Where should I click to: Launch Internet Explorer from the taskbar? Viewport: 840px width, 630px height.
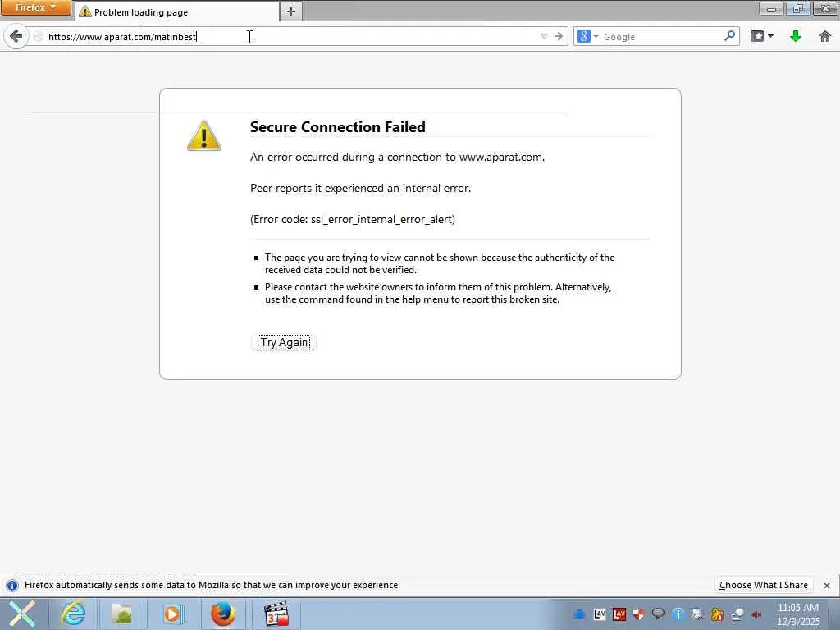pyautogui.click(x=73, y=614)
